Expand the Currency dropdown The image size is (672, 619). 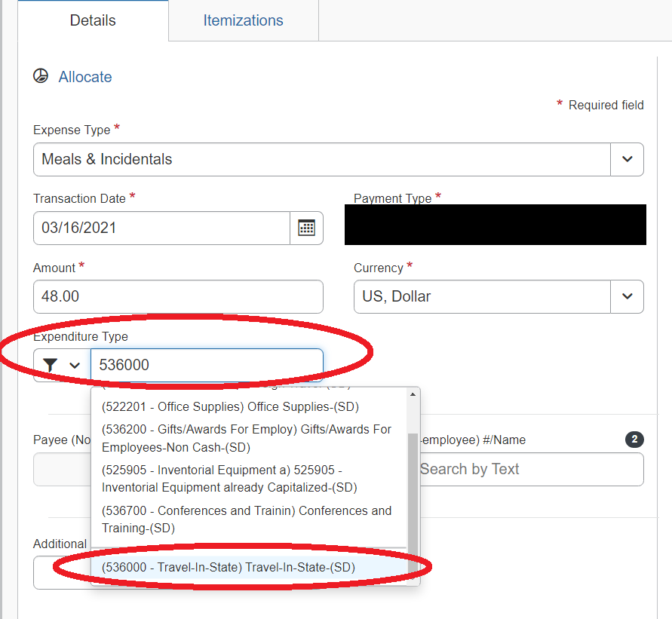[627, 296]
